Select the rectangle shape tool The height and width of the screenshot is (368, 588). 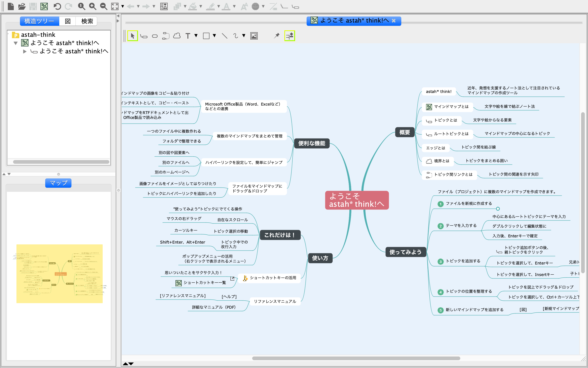tap(206, 36)
